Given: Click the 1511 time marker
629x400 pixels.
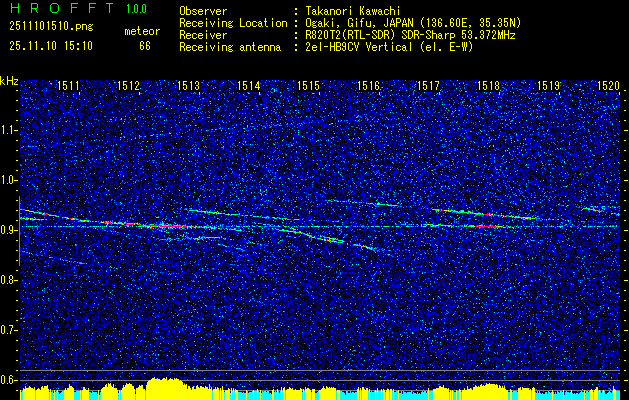Looking at the screenshot, I should coord(68,87).
